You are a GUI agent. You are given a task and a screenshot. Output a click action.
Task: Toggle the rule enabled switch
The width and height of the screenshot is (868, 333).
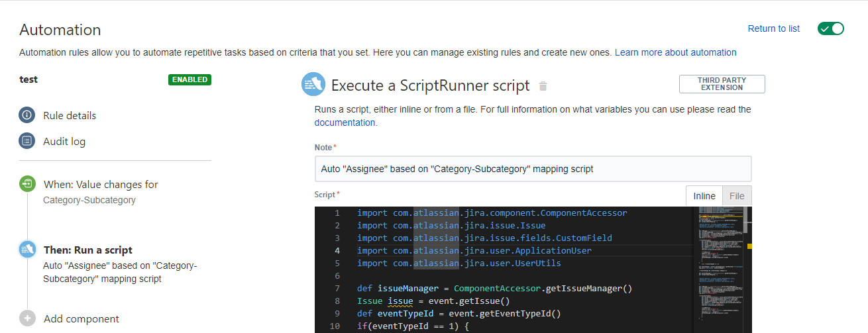[830, 28]
